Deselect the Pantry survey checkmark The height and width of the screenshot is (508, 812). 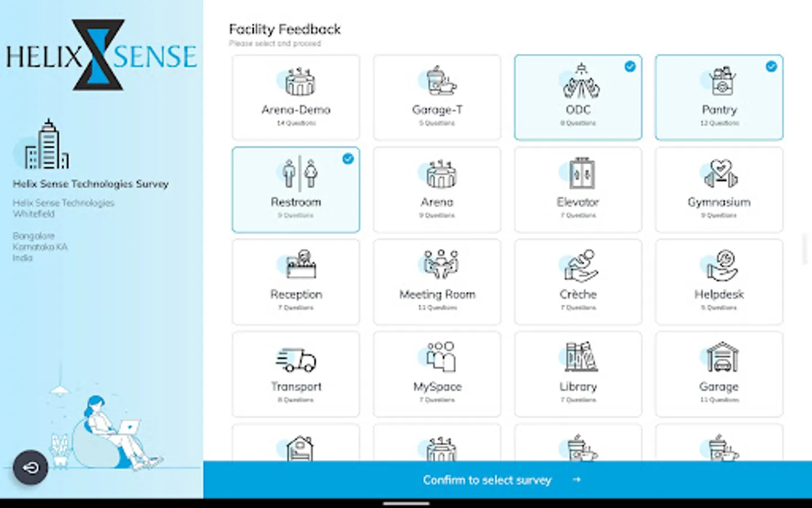click(771, 67)
